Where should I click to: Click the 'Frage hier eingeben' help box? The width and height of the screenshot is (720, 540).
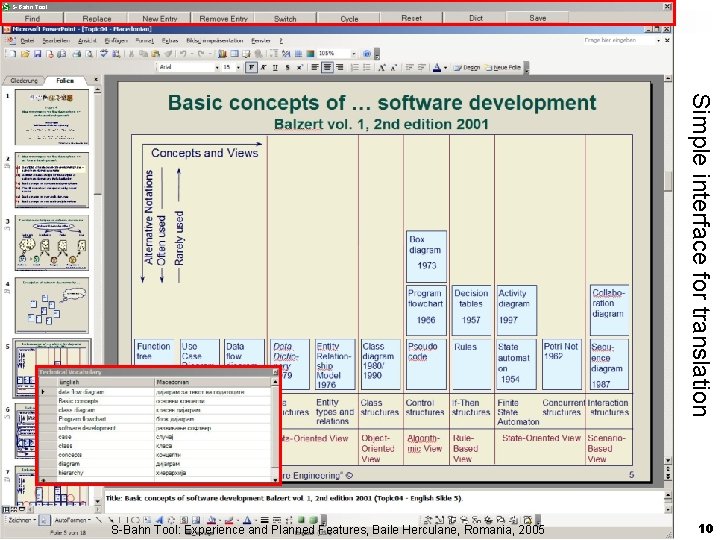tap(619, 40)
